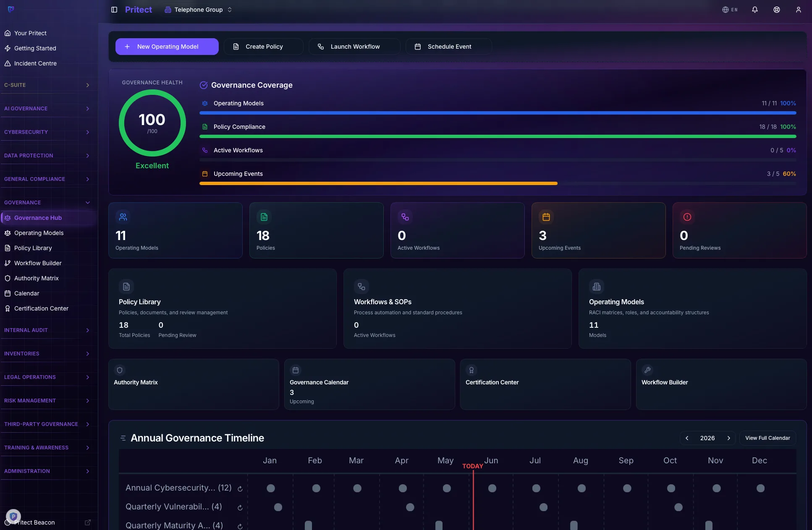812x530 pixels.
Task: Open Certification Center in sidebar
Action: (x=48, y=308)
